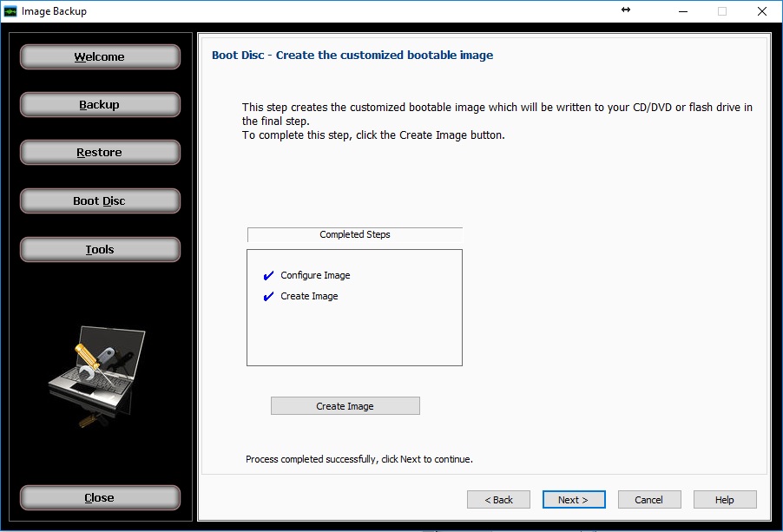Go to the Backup section
This screenshot has height=532, width=783.
coord(100,105)
